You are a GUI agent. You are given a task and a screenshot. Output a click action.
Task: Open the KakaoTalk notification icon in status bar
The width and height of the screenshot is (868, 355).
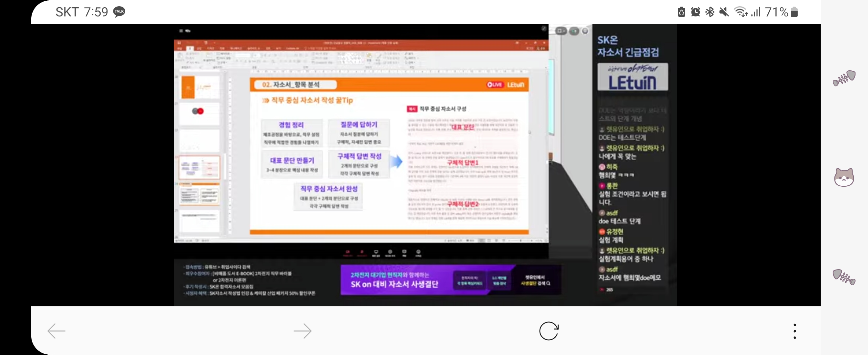[x=119, y=12]
